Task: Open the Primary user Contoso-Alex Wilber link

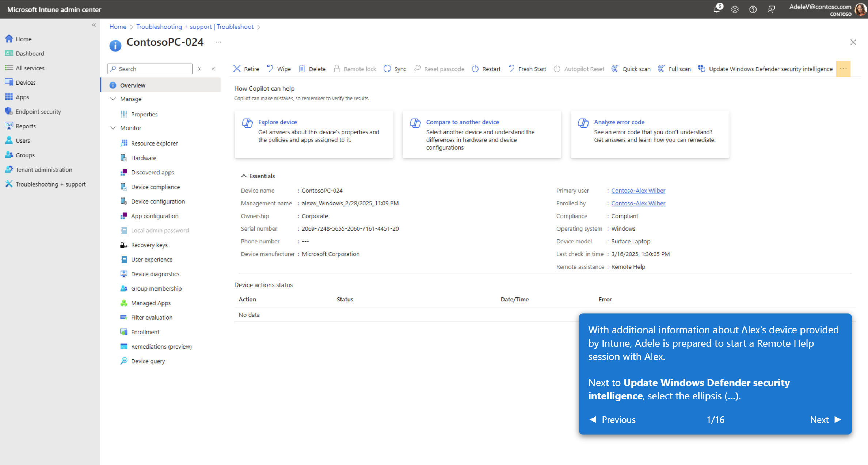Action: point(638,191)
